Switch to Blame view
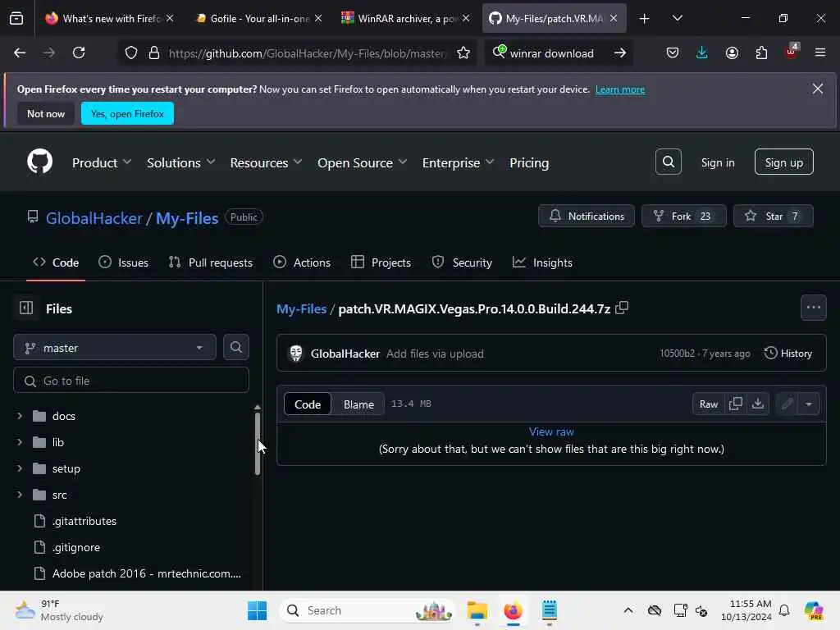The width and height of the screenshot is (840, 630). point(358,404)
